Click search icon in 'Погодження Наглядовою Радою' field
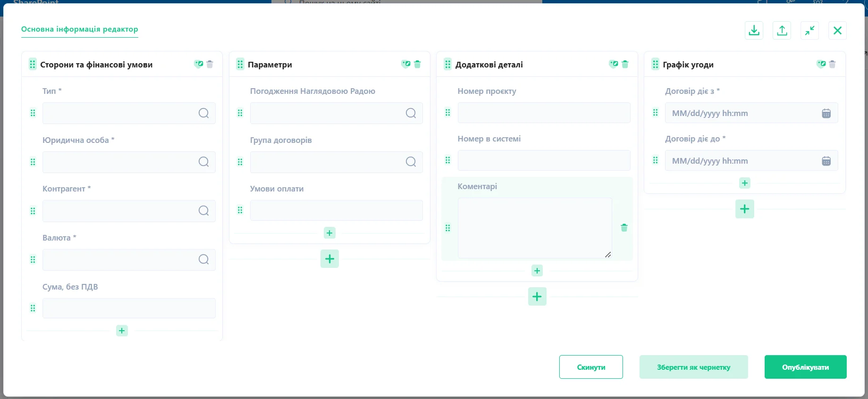868x399 pixels. 411,113
